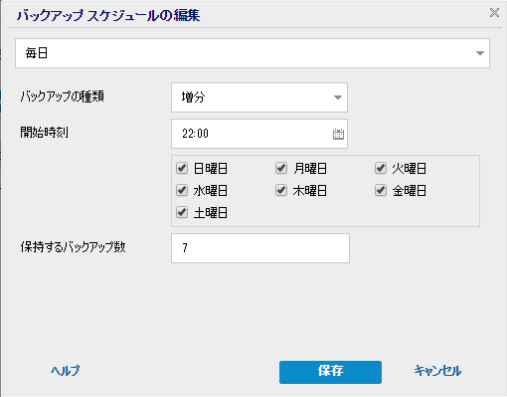This screenshot has width=507, height=397.
Task: Open the ヘルプ link
Action: click(x=65, y=371)
